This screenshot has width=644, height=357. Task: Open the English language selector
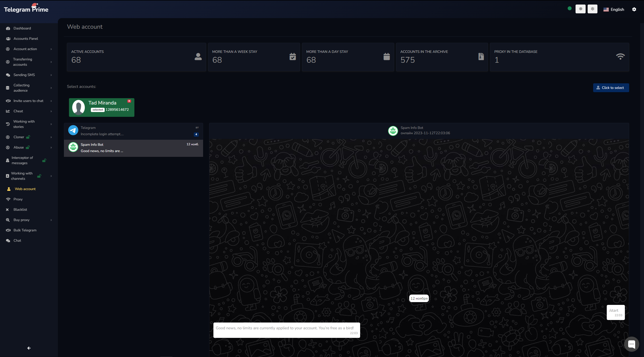pos(614,9)
